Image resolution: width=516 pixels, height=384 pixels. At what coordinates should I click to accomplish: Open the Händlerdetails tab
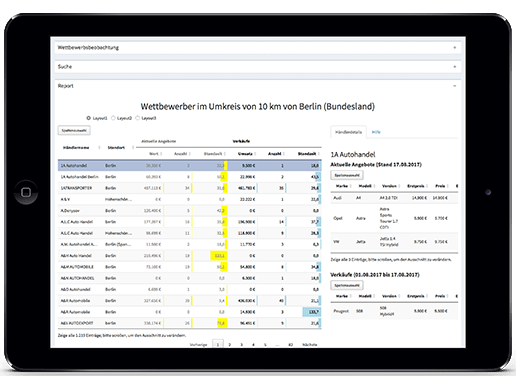click(348, 132)
